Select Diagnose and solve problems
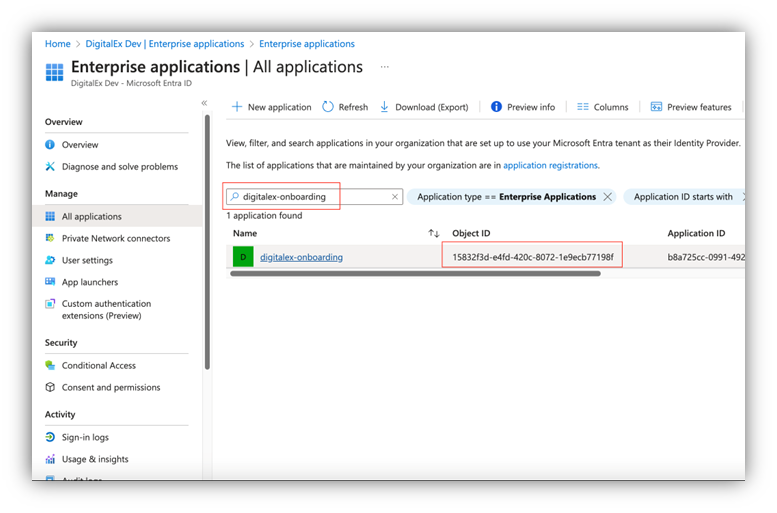This screenshot has width=777, height=513. pyautogui.click(x=119, y=167)
